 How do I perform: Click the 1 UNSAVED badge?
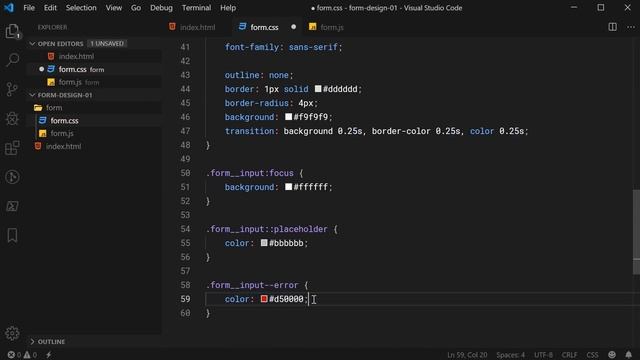click(x=107, y=44)
